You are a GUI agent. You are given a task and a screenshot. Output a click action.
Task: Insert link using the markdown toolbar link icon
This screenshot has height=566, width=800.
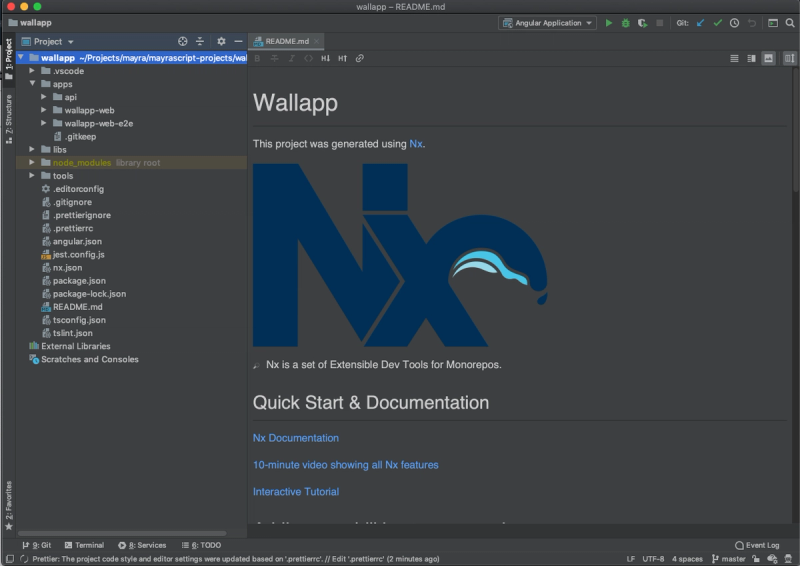pos(360,59)
